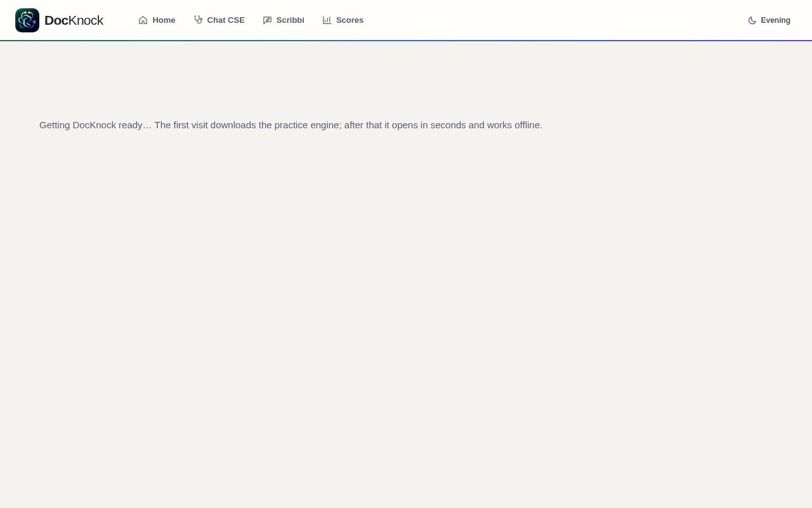This screenshot has width=812, height=508.
Task: Click the Scores bar chart icon
Action: [327, 20]
